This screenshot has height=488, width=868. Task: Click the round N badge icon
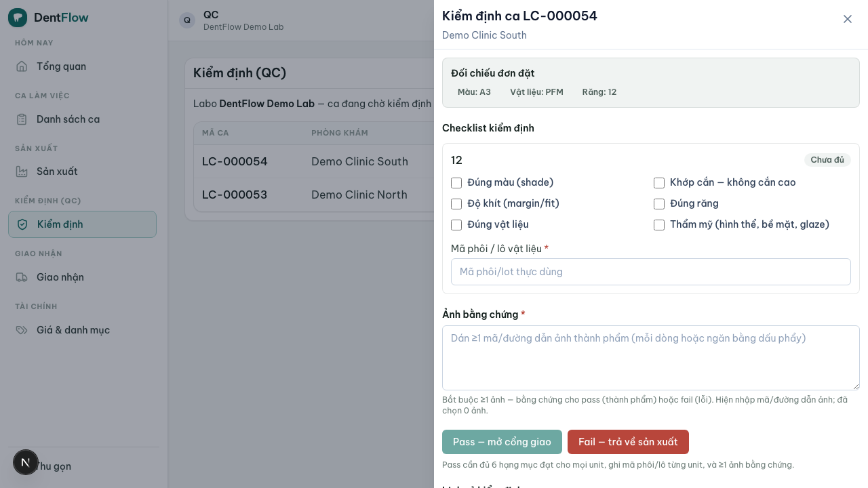26,462
